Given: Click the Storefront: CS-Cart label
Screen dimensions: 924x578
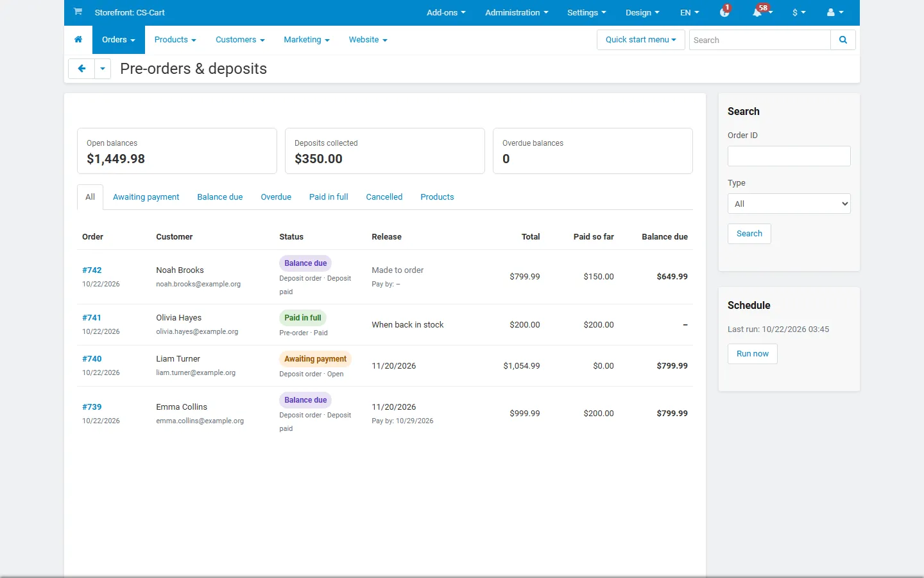Looking at the screenshot, I should [x=130, y=12].
